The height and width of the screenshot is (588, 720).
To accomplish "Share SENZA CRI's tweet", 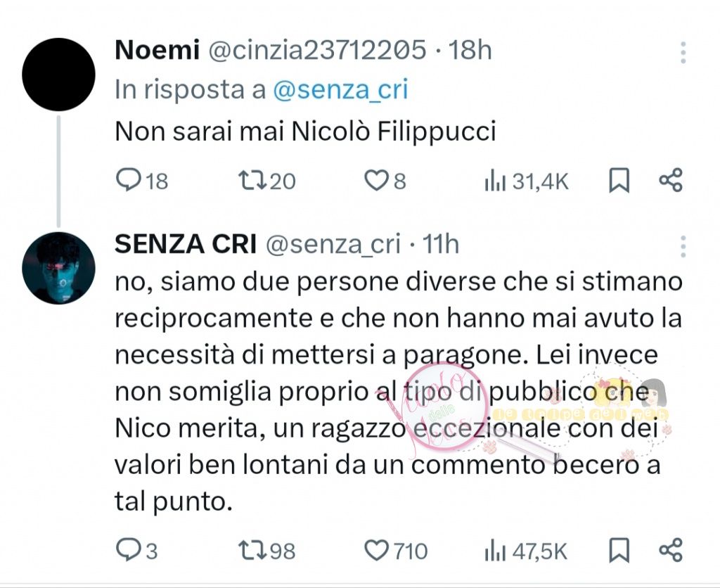I will pos(671,550).
